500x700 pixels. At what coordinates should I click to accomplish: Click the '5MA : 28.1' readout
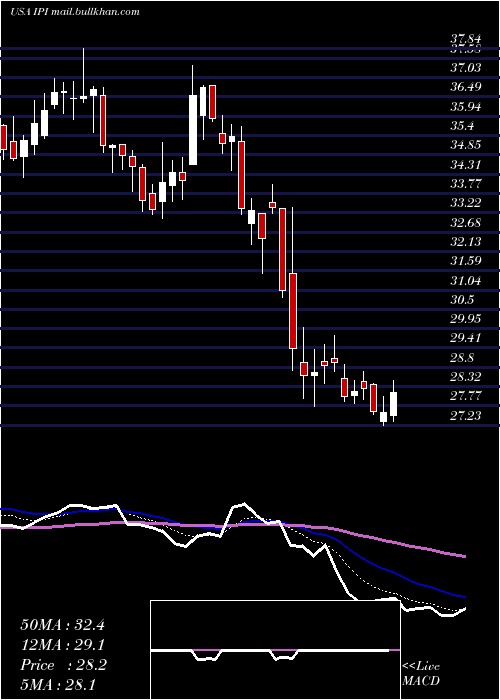pos(58,684)
